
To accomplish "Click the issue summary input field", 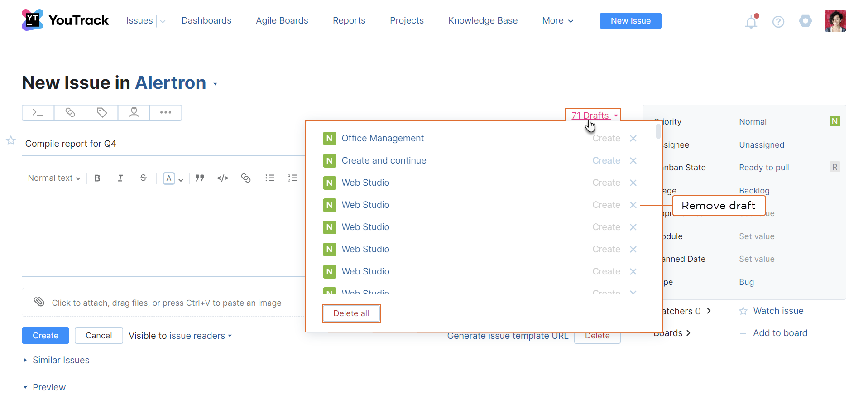I will (x=163, y=144).
